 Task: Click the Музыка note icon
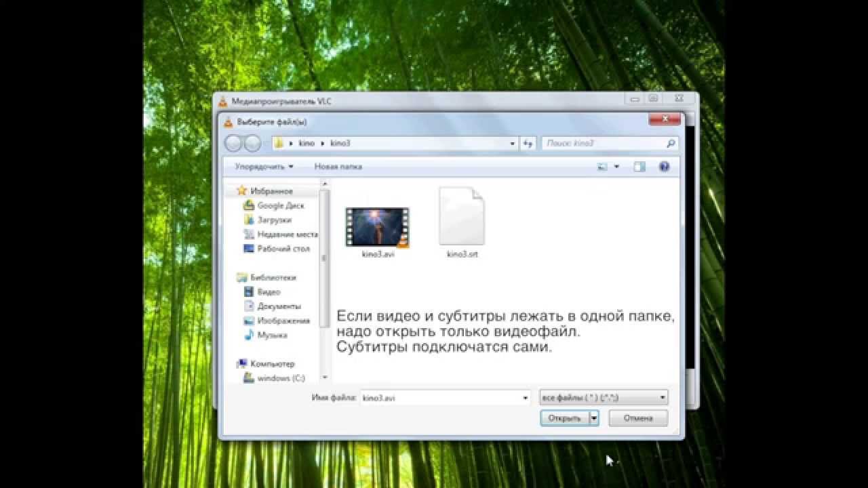(249, 335)
